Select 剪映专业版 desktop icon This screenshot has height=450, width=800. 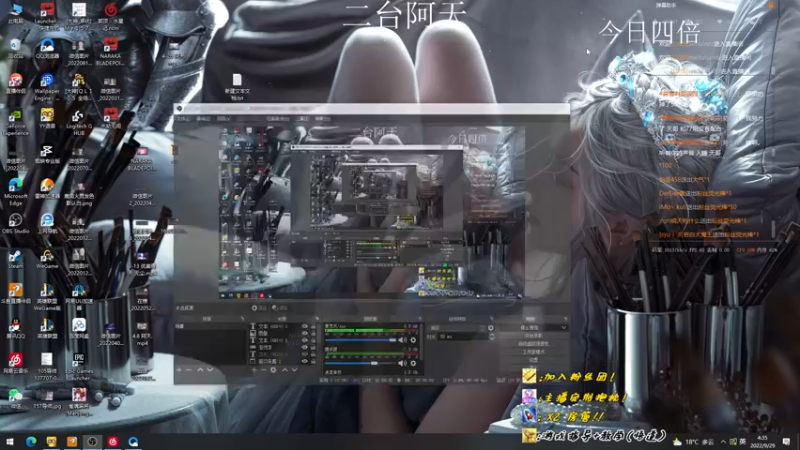pos(47,154)
